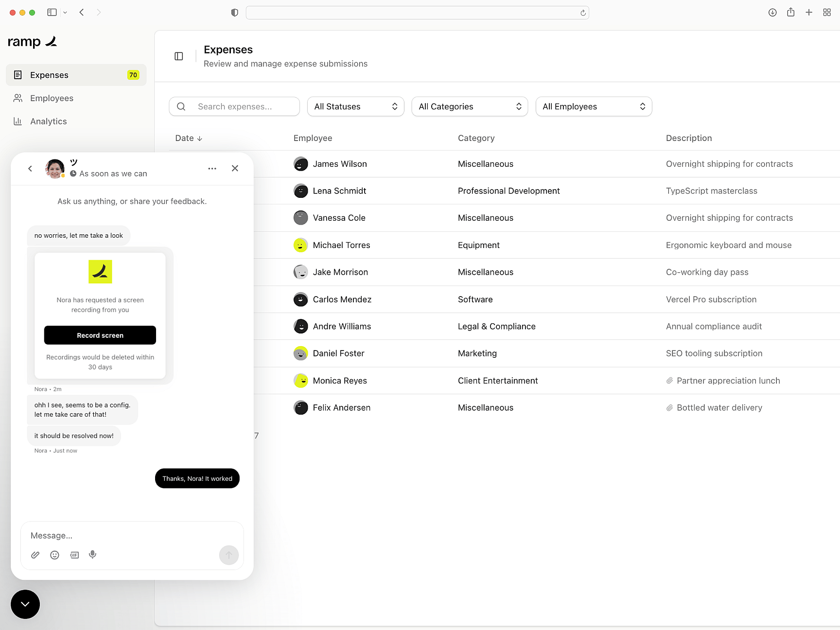This screenshot has width=840, height=630.
Task: Open the chat conversation options menu
Action: 212,168
